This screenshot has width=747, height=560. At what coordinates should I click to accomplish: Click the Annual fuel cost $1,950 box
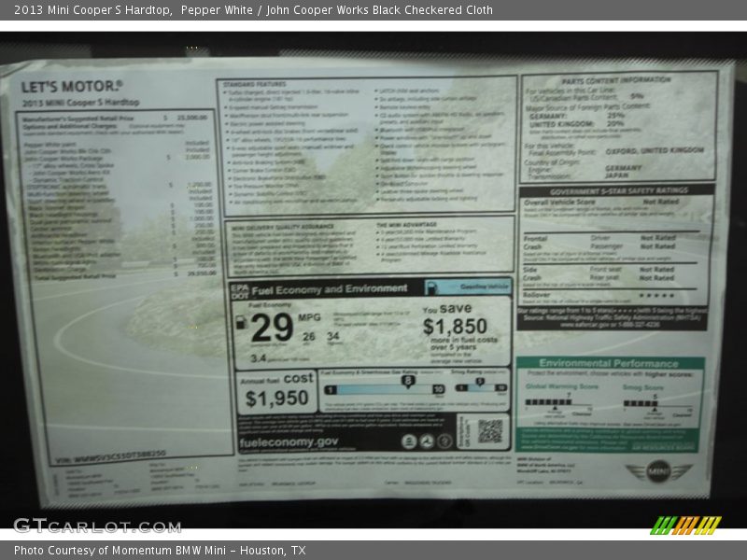pyautogui.click(x=276, y=390)
